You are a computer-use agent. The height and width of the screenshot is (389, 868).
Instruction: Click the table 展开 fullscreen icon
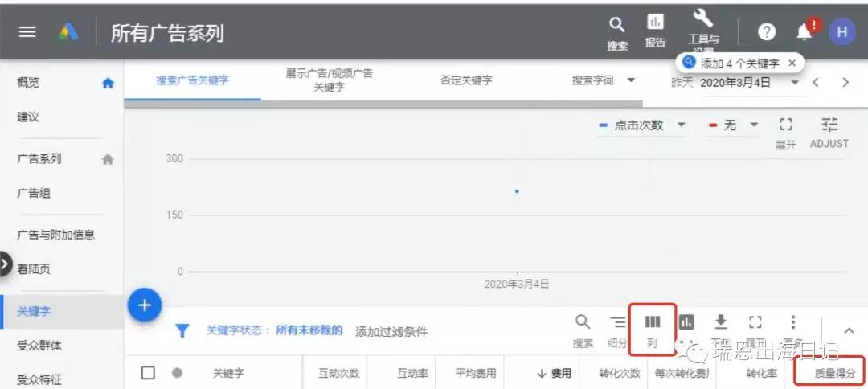pos(755,322)
